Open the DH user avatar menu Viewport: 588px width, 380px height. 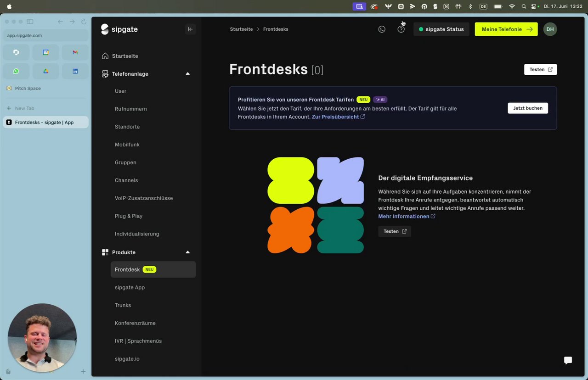(x=550, y=29)
